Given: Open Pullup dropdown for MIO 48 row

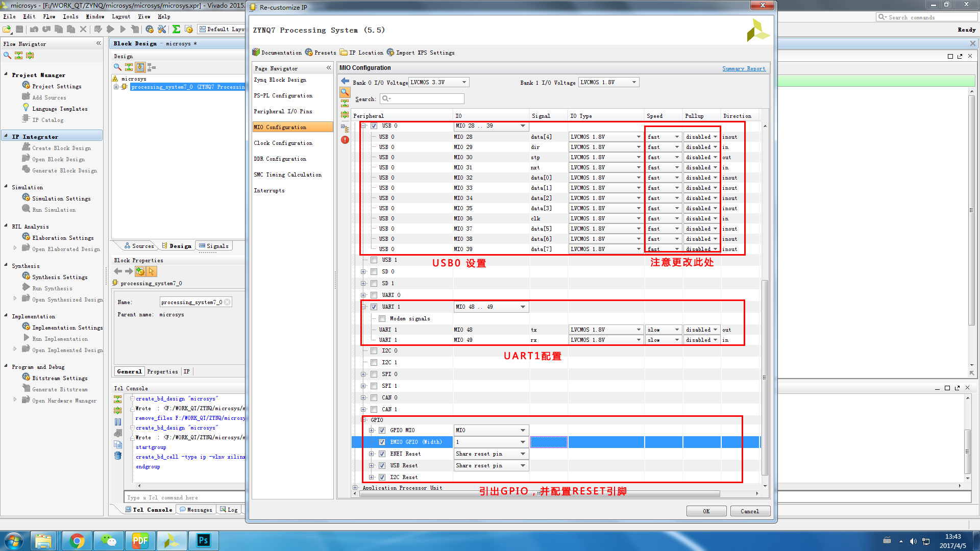Looking at the screenshot, I should (701, 330).
